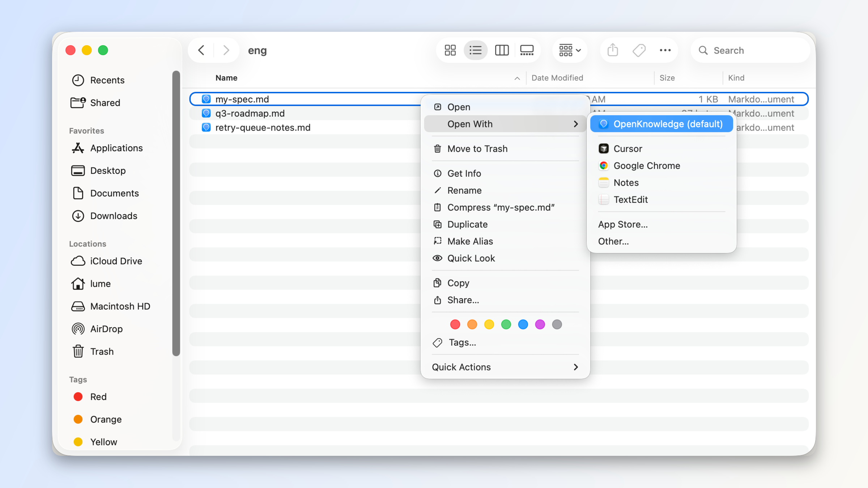Open the more actions ellipsis menu
The image size is (868, 488).
coord(665,50)
